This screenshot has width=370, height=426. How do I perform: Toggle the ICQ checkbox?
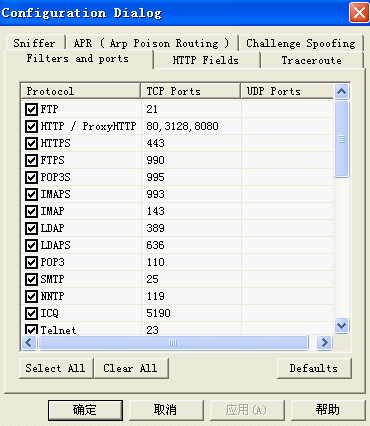click(x=31, y=313)
